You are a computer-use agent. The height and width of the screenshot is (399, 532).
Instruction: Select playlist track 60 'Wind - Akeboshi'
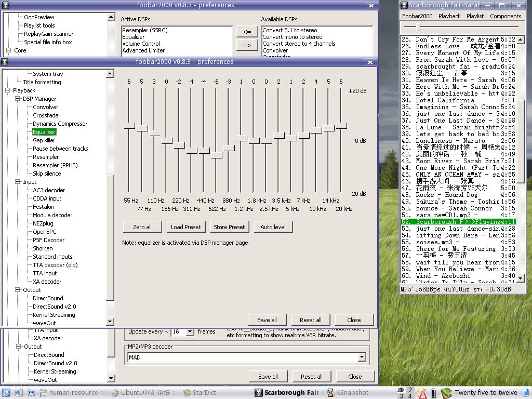click(458, 276)
